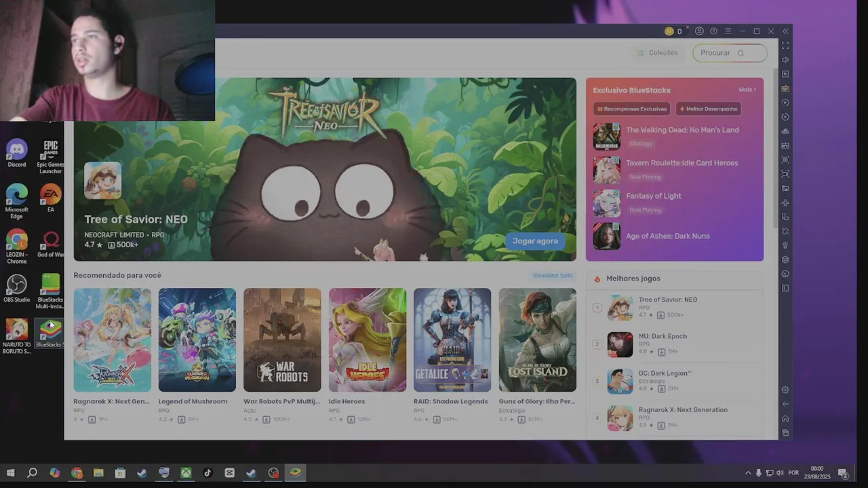Select BlueStacks Multi-Instance desktop shortcut
Viewport: 868px width, 488px height.
(x=50, y=291)
